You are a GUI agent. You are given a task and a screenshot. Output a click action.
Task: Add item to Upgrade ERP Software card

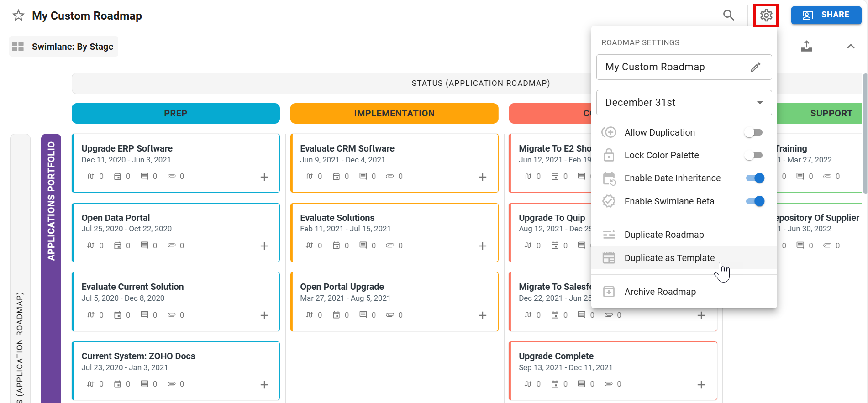pyautogui.click(x=264, y=177)
